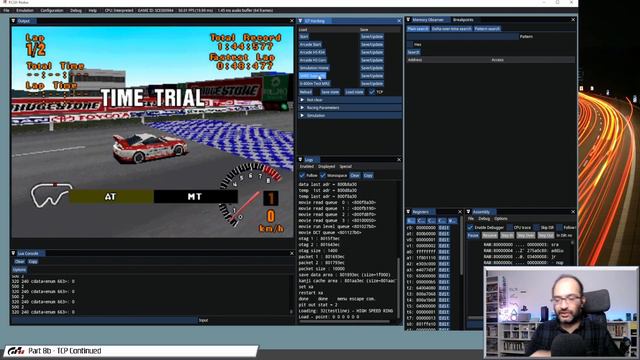Collapse the Registers panel triangle icon
640x360 pixels.
click(x=408, y=212)
